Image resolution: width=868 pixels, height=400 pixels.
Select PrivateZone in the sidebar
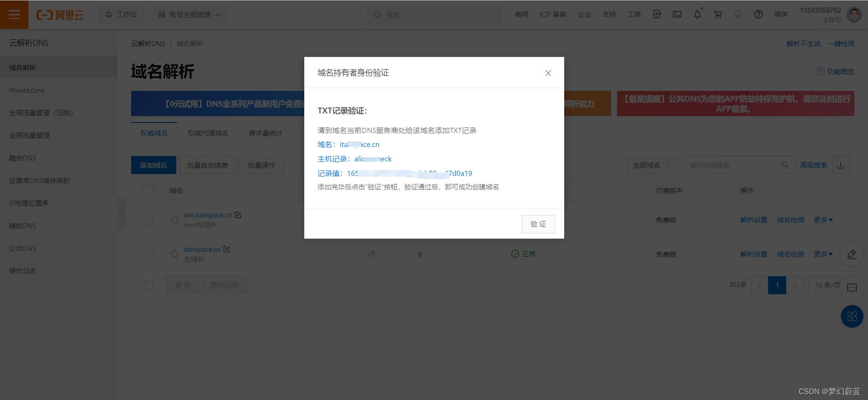(59, 90)
